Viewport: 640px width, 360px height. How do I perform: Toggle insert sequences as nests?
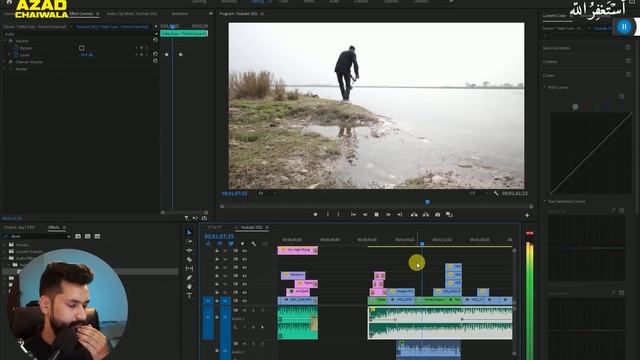pyautogui.click(x=208, y=244)
